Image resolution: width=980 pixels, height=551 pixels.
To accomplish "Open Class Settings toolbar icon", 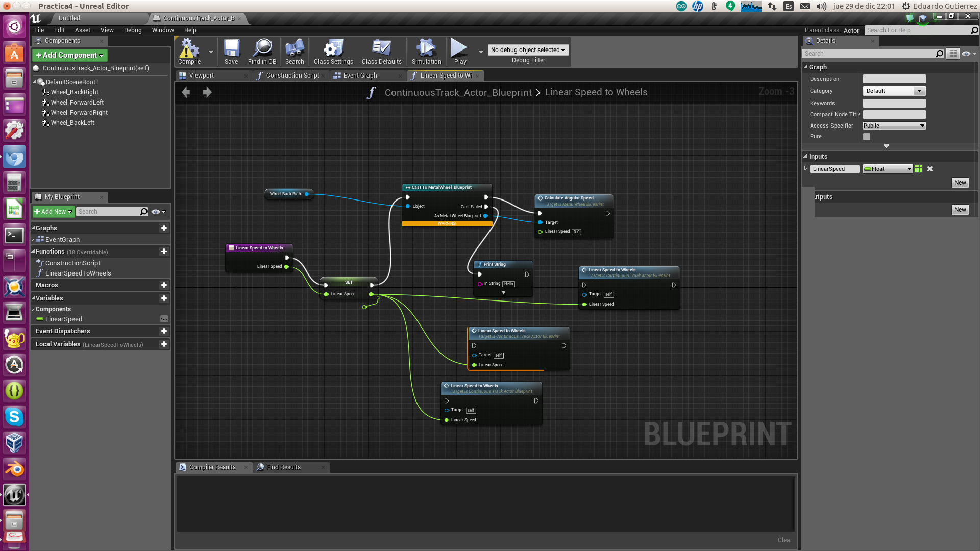I will (x=333, y=51).
